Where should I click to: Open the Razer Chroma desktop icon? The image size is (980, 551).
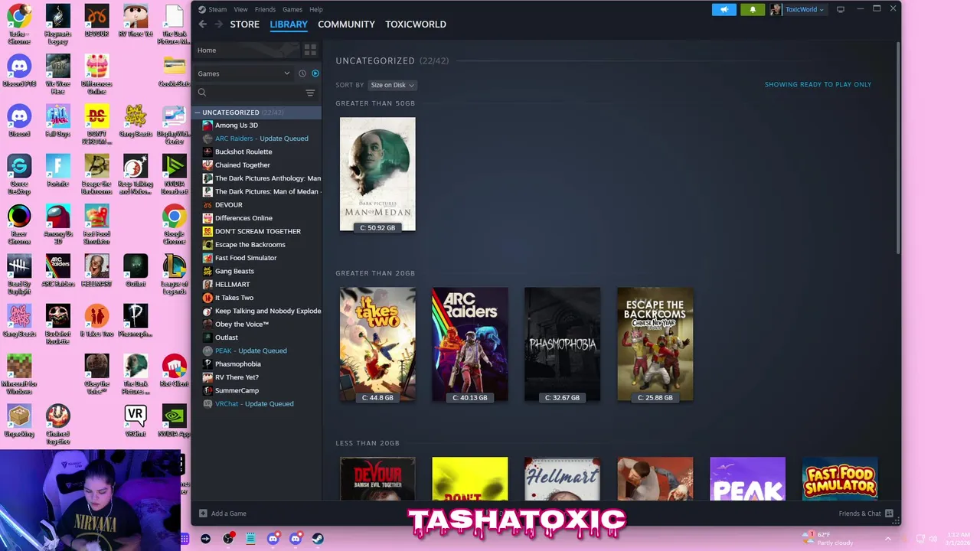click(x=19, y=224)
